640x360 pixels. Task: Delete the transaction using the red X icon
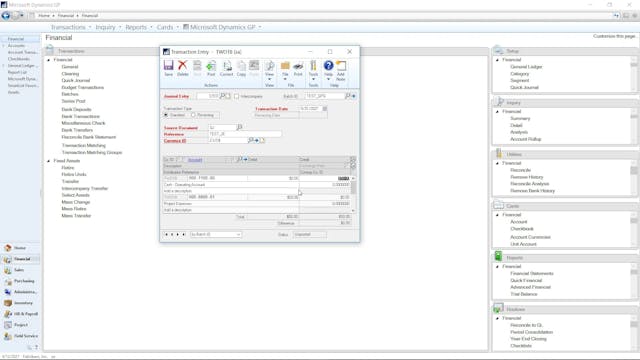click(x=182, y=68)
